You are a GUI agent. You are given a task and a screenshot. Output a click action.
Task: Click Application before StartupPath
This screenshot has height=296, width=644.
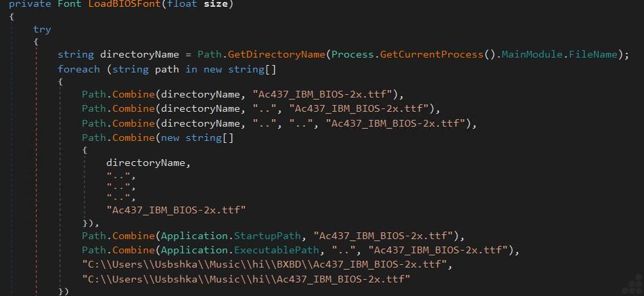194,236
